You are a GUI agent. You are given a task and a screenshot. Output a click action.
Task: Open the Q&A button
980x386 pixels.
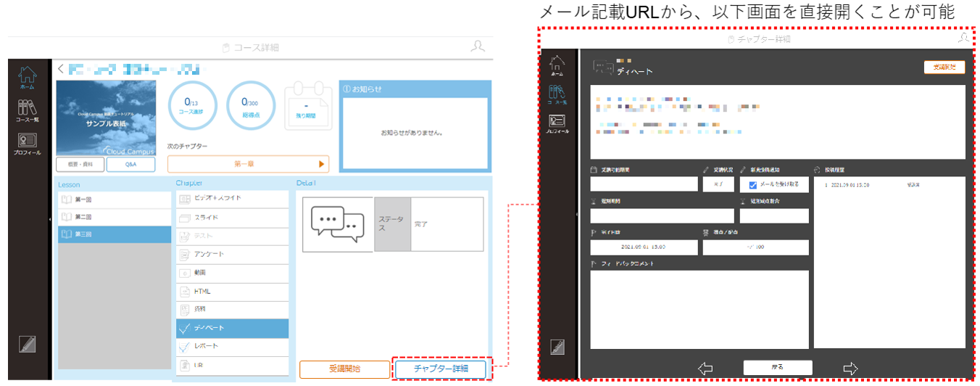tap(131, 165)
